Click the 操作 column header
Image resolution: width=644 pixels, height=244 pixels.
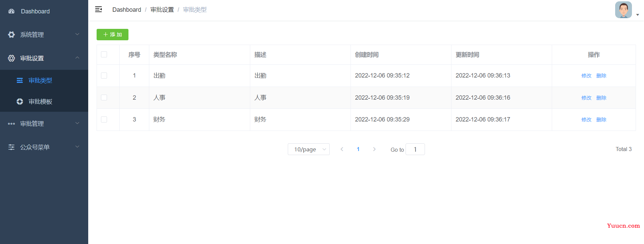[x=594, y=55]
